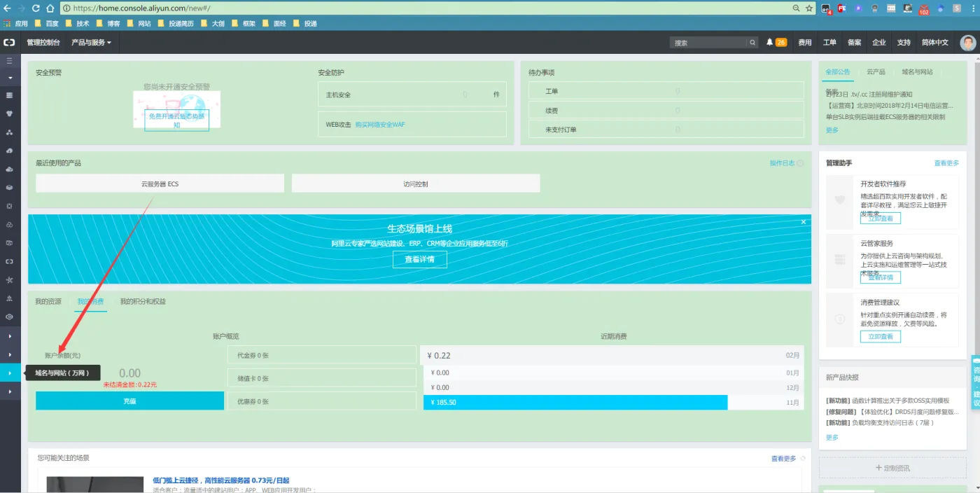Click the 购买网络安全WAF link
Viewport: 980px width, 493px height.
click(380, 125)
